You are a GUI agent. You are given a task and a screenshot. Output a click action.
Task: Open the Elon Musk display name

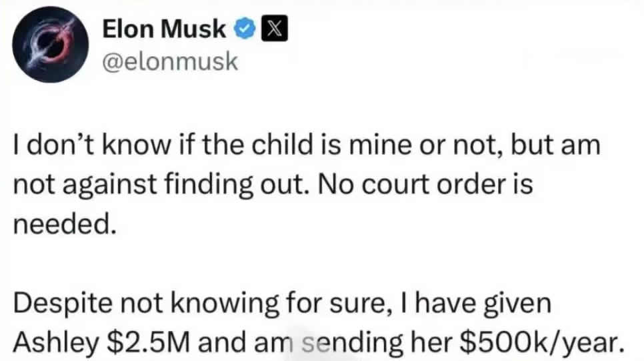point(164,29)
